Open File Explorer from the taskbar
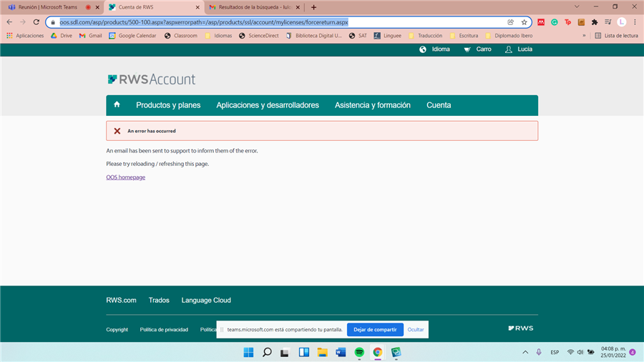644x362 pixels. coord(323,352)
